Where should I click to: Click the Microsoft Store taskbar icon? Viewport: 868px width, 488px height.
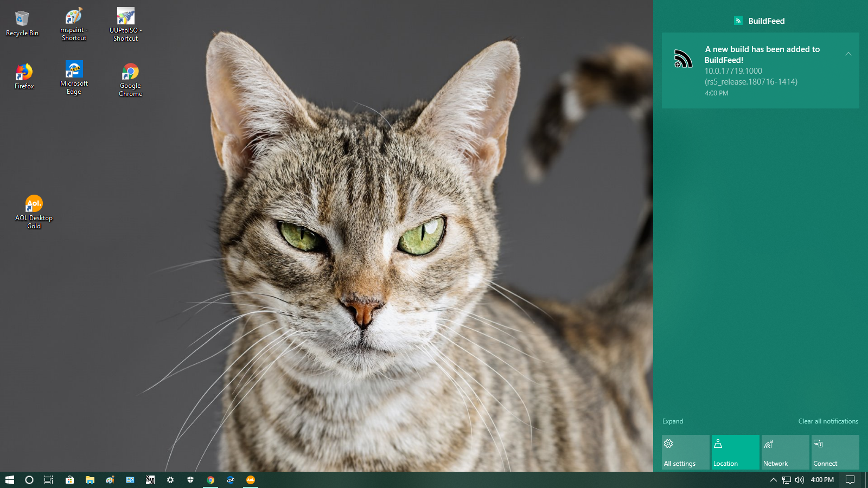point(69,480)
